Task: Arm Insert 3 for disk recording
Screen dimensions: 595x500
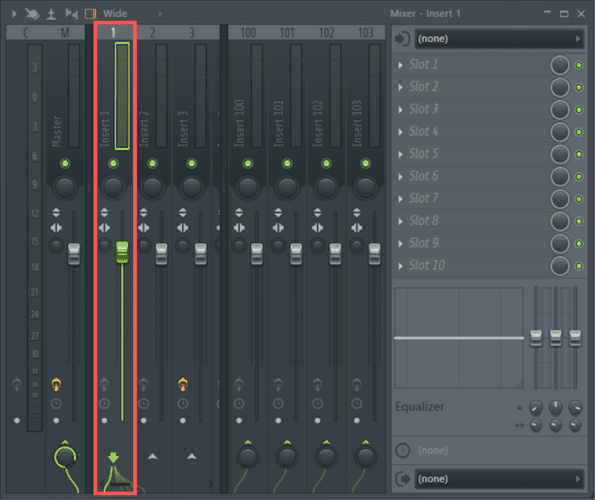Action: tap(183, 384)
